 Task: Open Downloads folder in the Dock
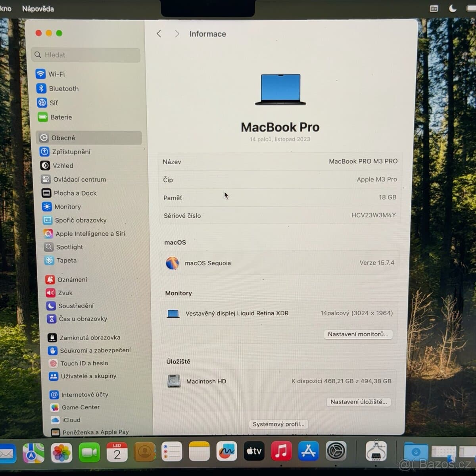point(416,451)
